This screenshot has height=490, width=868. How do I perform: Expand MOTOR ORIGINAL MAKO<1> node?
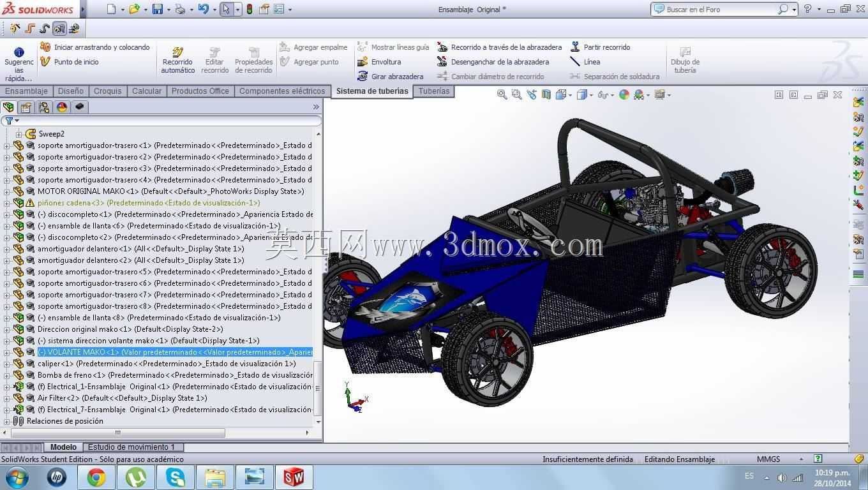[7, 191]
